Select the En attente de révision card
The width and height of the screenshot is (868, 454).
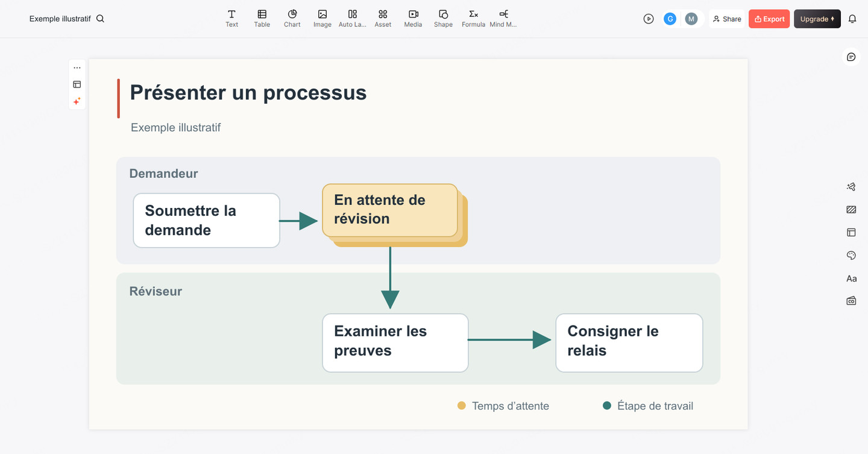(x=390, y=210)
